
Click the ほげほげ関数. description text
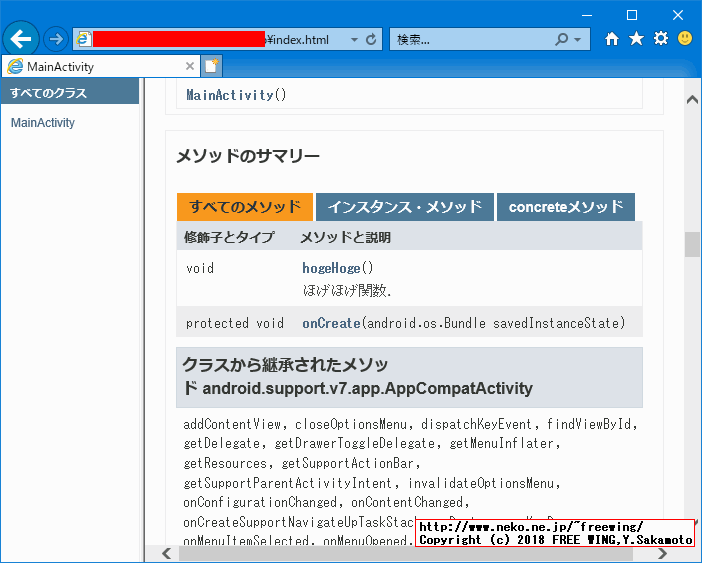(347, 290)
